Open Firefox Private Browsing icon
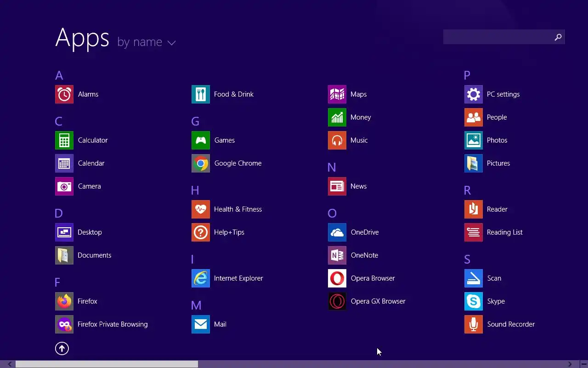This screenshot has width=588, height=368. click(x=64, y=324)
